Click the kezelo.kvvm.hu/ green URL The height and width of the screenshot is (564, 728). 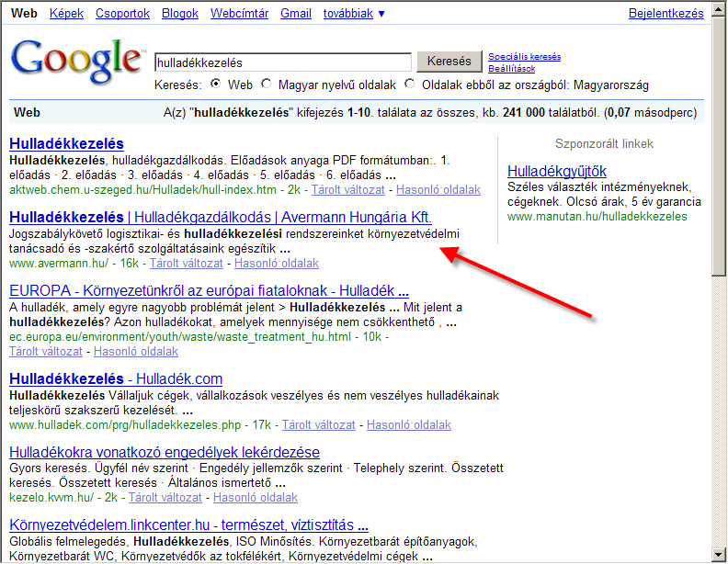(51, 498)
